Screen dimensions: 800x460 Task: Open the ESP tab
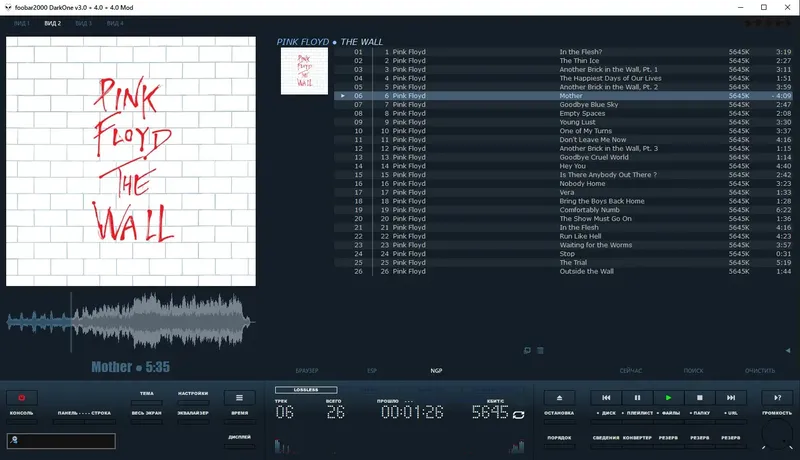(x=372, y=371)
